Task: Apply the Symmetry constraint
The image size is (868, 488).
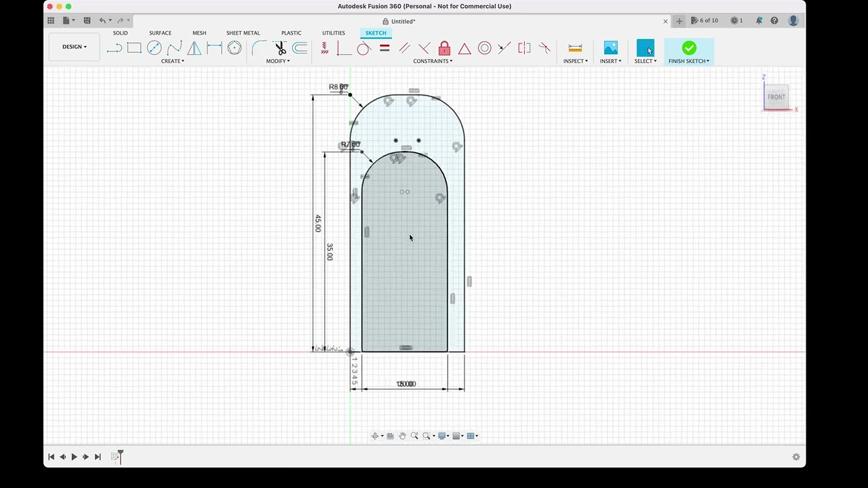Action: click(x=524, y=48)
